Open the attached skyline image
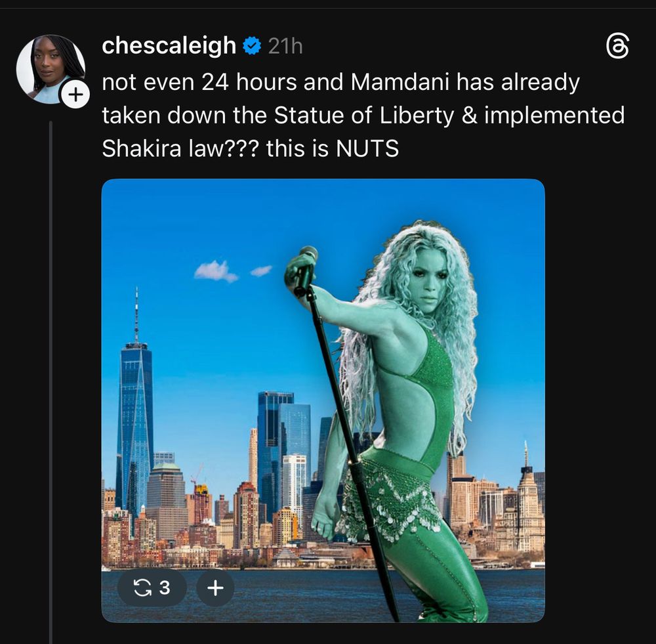 click(x=323, y=400)
